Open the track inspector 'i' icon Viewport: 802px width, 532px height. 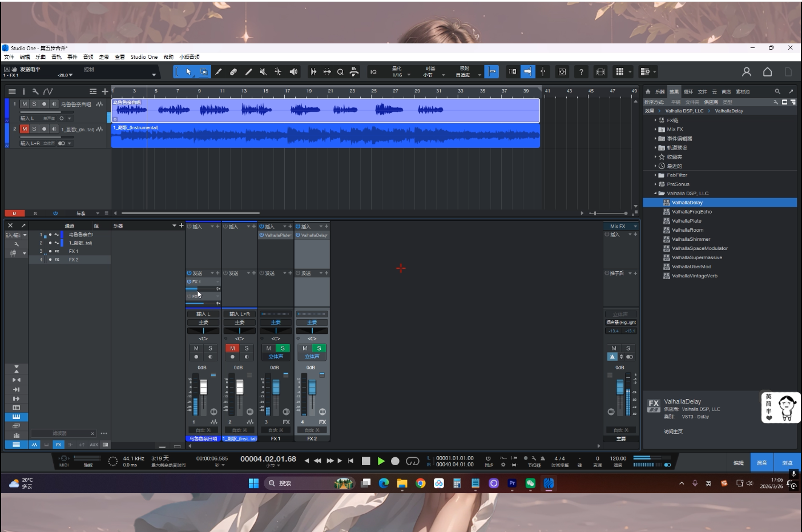(x=23, y=91)
